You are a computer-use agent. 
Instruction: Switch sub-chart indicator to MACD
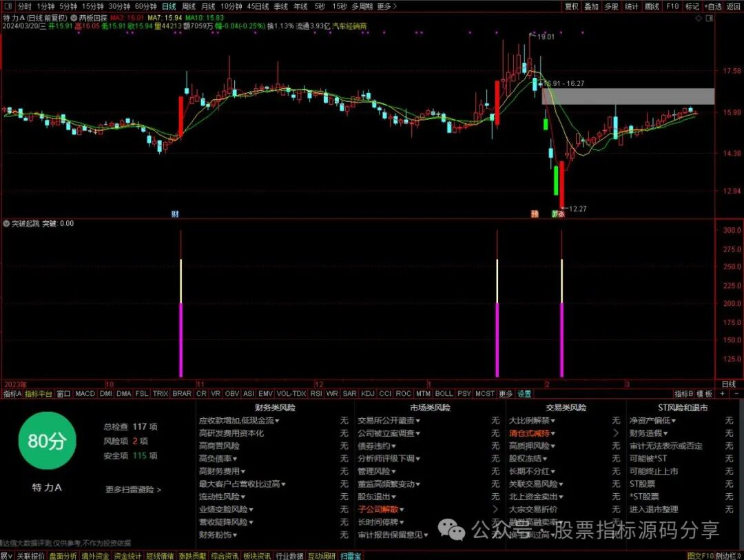click(x=85, y=393)
